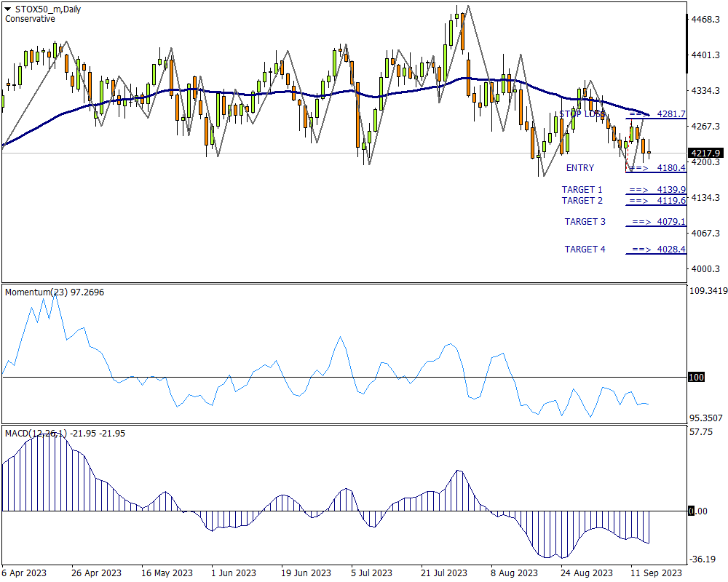Click the entry price value 4180.4

point(670,168)
